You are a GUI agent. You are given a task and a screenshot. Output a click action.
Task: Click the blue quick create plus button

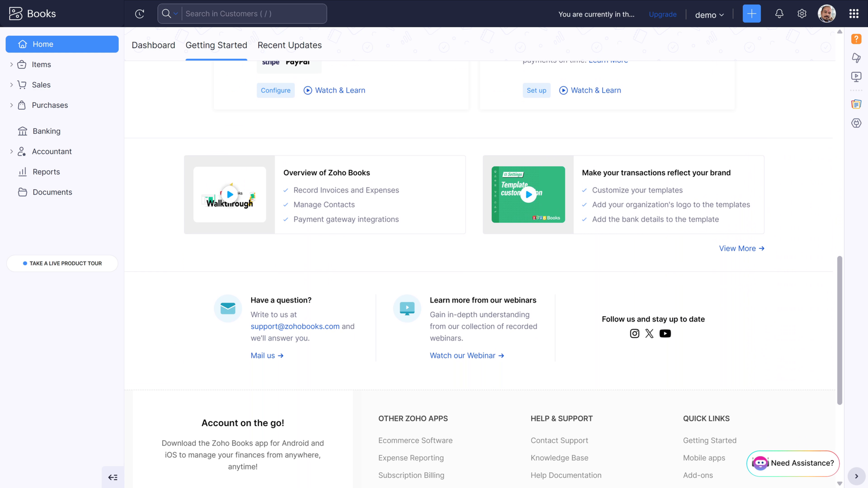coord(751,14)
